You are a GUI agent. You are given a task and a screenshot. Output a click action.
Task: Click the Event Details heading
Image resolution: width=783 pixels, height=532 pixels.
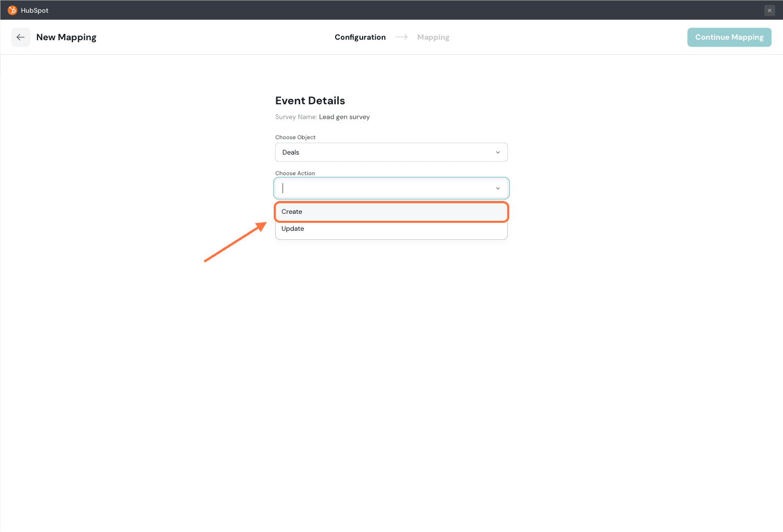[x=310, y=101]
